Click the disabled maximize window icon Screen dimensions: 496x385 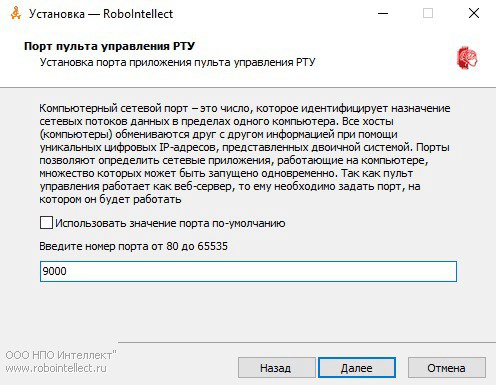coord(428,13)
